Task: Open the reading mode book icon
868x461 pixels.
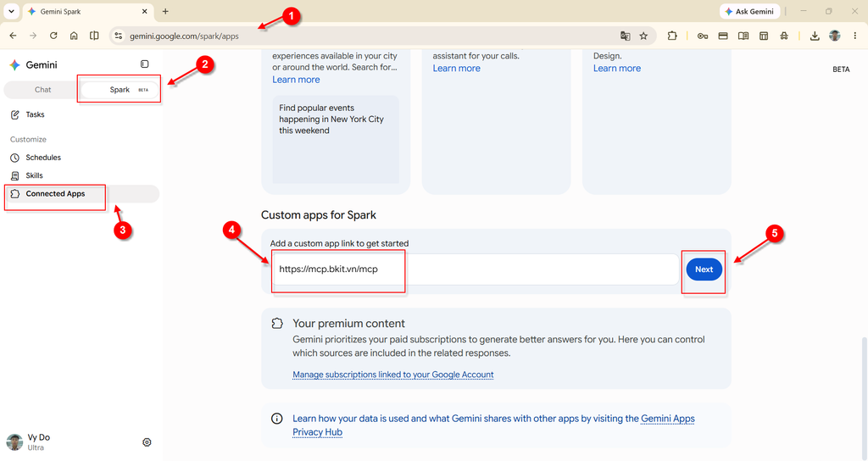Action: (x=743, y=36)
